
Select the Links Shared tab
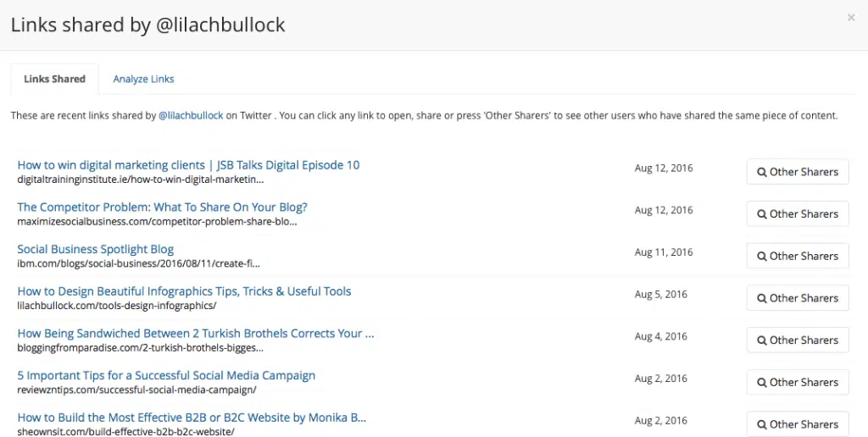(54, 79)
